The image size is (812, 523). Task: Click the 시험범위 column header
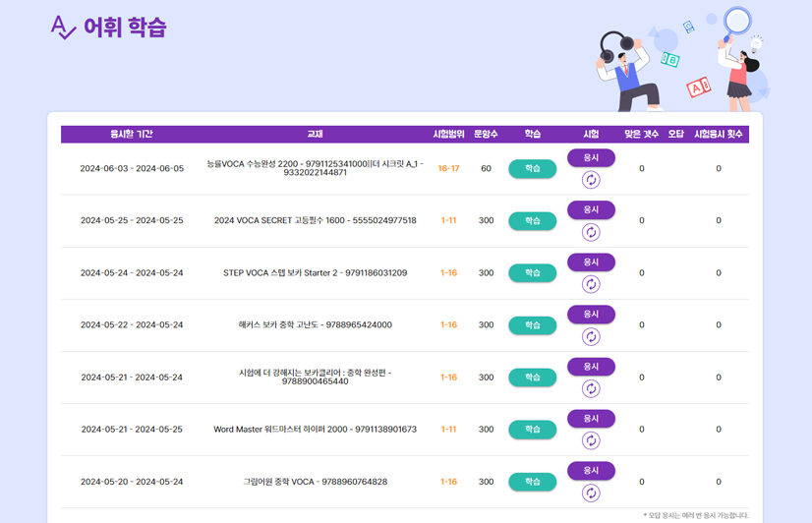tap(448, 135)
